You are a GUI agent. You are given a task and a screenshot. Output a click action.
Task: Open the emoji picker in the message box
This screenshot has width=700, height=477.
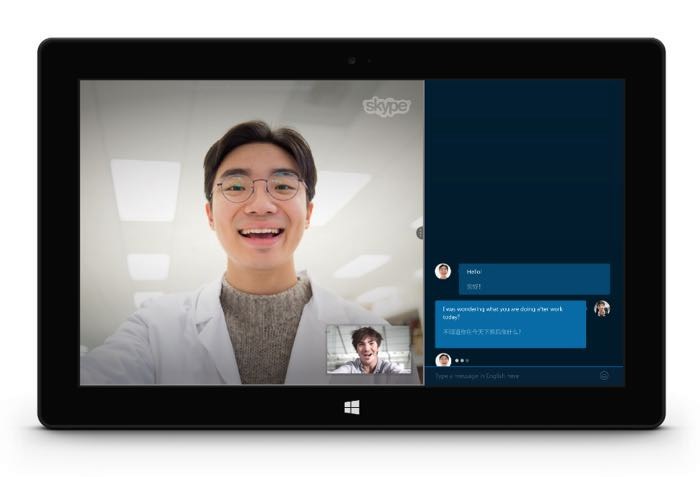coord(605,376)
